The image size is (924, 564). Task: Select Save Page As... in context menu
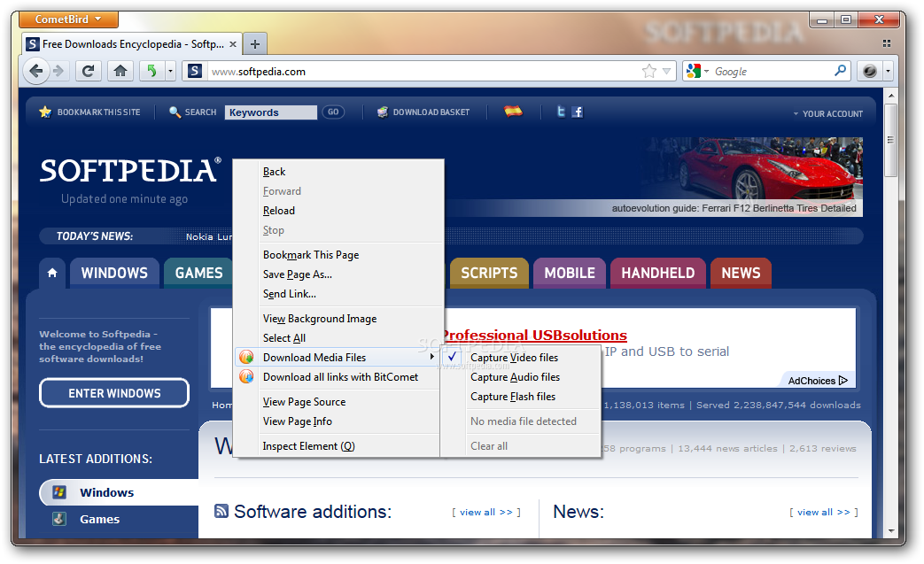(x=338, y=274)
